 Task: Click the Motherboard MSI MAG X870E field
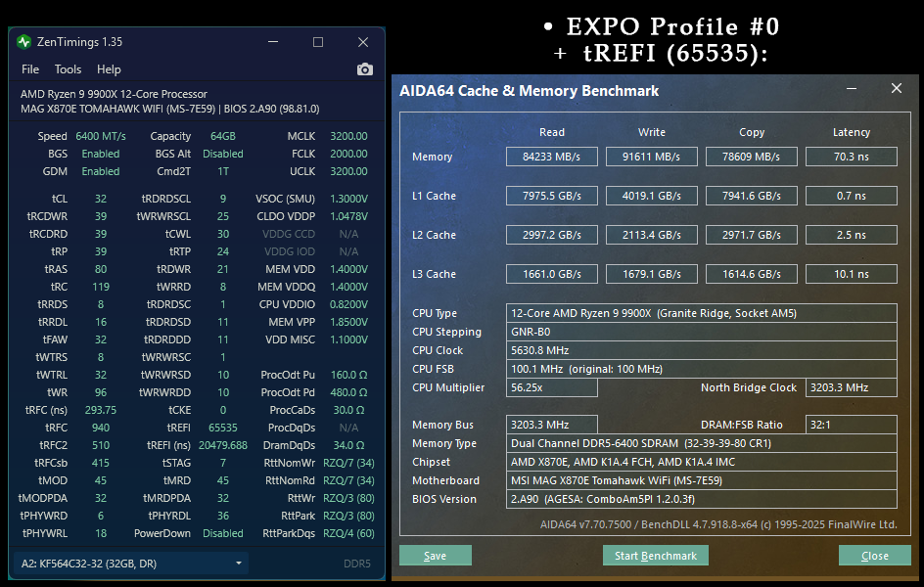tap(701, 480)
